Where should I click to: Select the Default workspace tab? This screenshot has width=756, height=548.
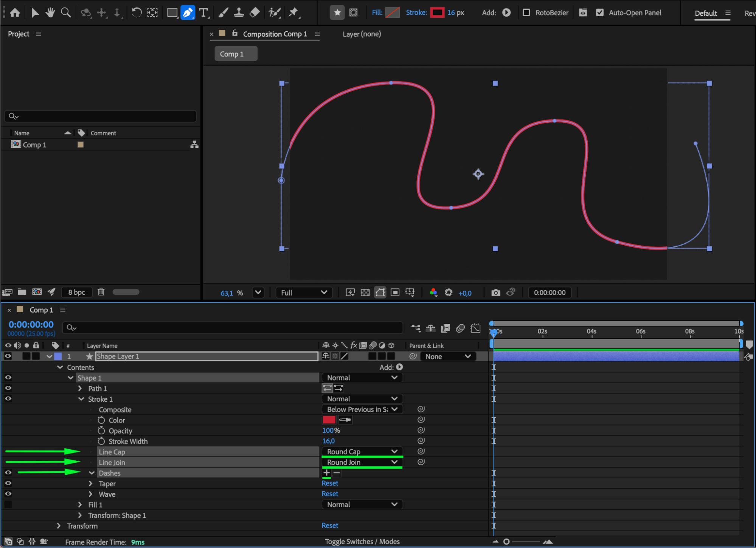706,13
